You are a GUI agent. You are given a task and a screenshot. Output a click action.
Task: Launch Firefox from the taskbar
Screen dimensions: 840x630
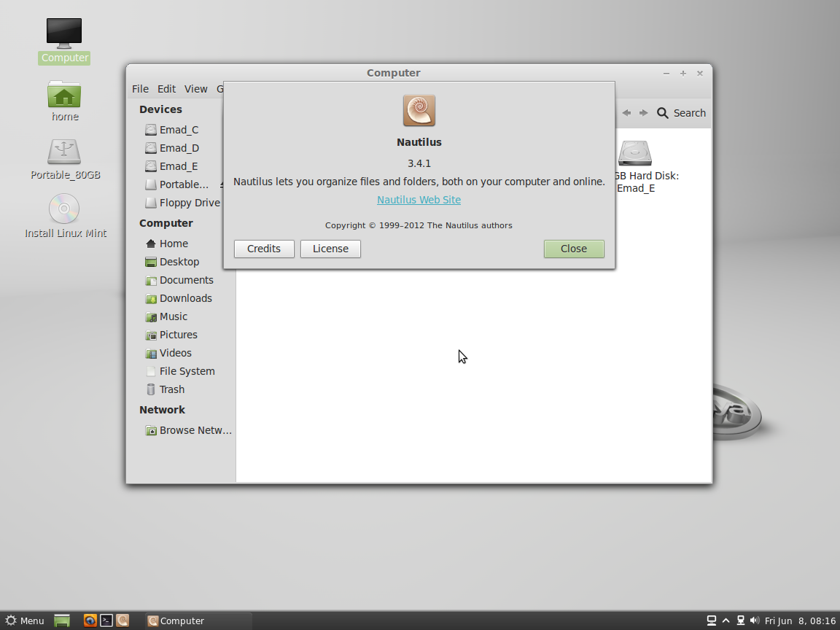[x=90, y=621]
